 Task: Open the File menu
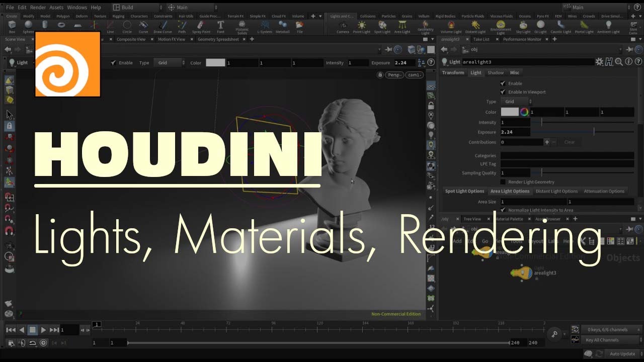(x=10, y=8)
